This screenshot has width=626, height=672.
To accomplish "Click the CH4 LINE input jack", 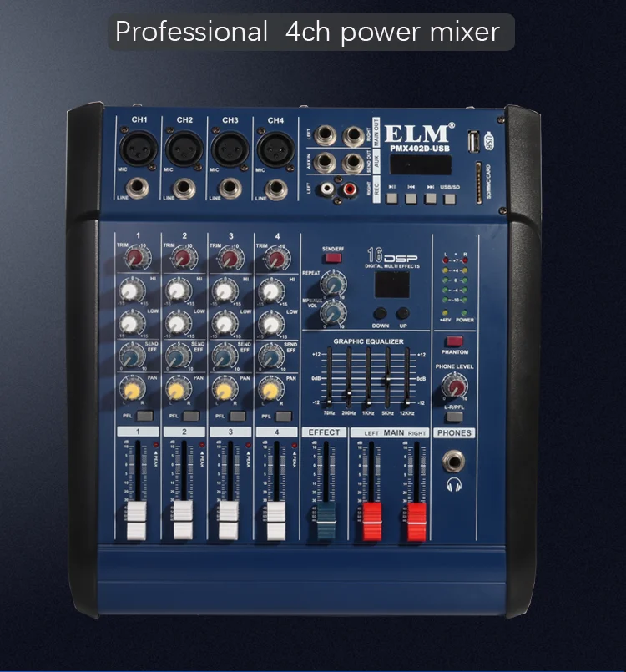I will point(275,189).
